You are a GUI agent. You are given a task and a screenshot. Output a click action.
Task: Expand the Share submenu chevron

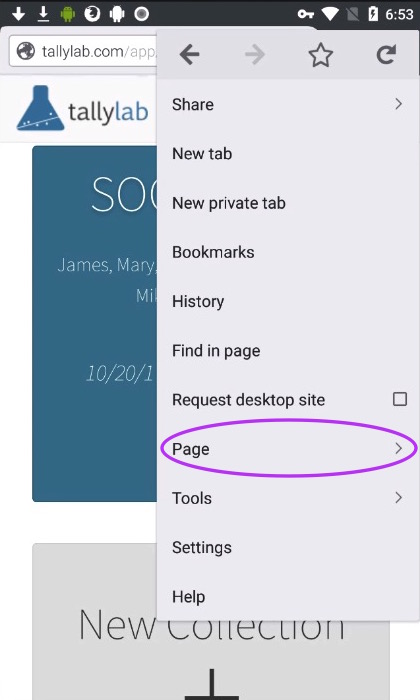pyautogui.click(x=399, y=104)
